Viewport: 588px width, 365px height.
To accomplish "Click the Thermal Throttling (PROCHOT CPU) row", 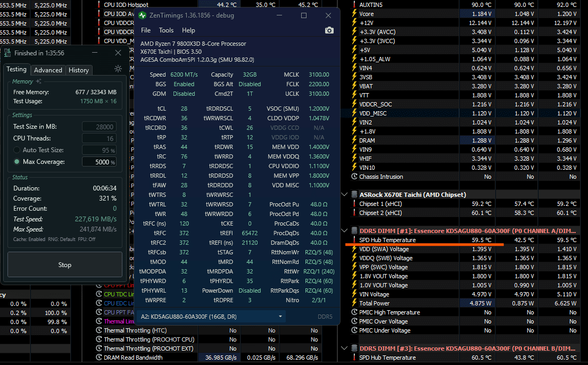I will point(208,339).
